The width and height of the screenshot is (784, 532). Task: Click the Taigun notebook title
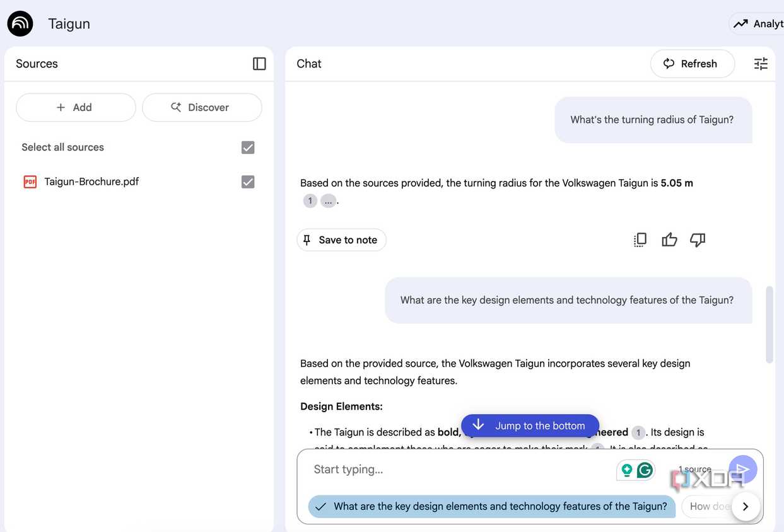69,24
